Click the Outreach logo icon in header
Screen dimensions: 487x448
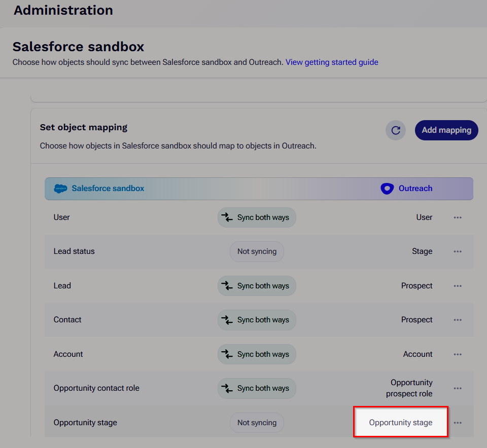coord(387,189)
